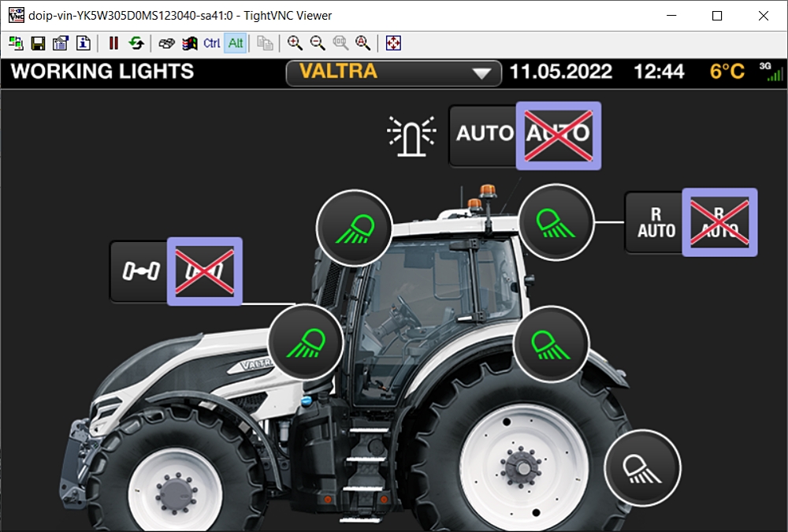Turn on the white lower rear light

point(642,468)
